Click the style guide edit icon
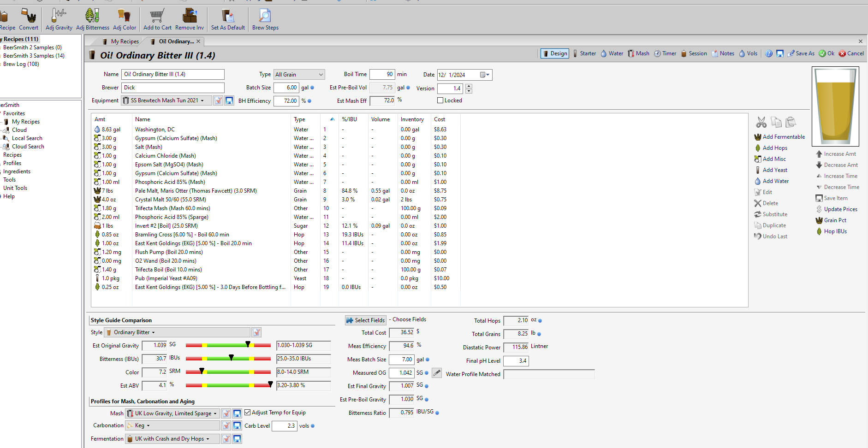The image size is (868, 448). [x=257, y=332]
